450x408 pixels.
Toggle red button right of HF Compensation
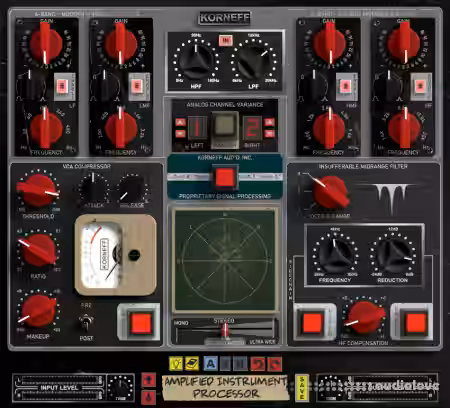(x=415, y=323)
